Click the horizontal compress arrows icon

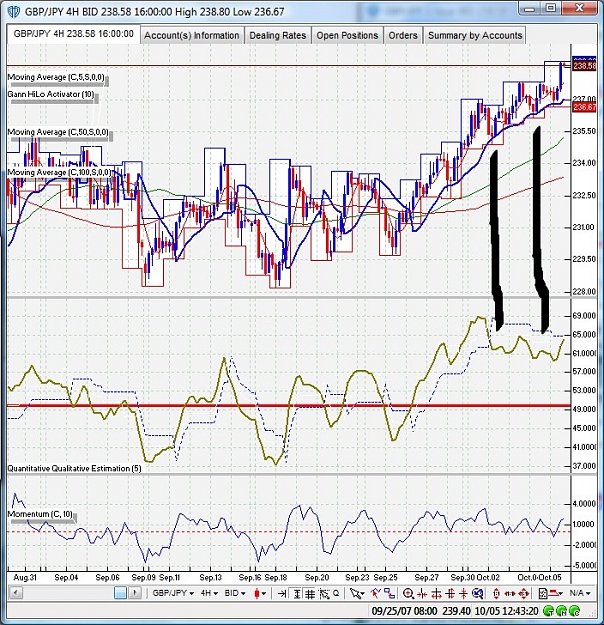422,594
